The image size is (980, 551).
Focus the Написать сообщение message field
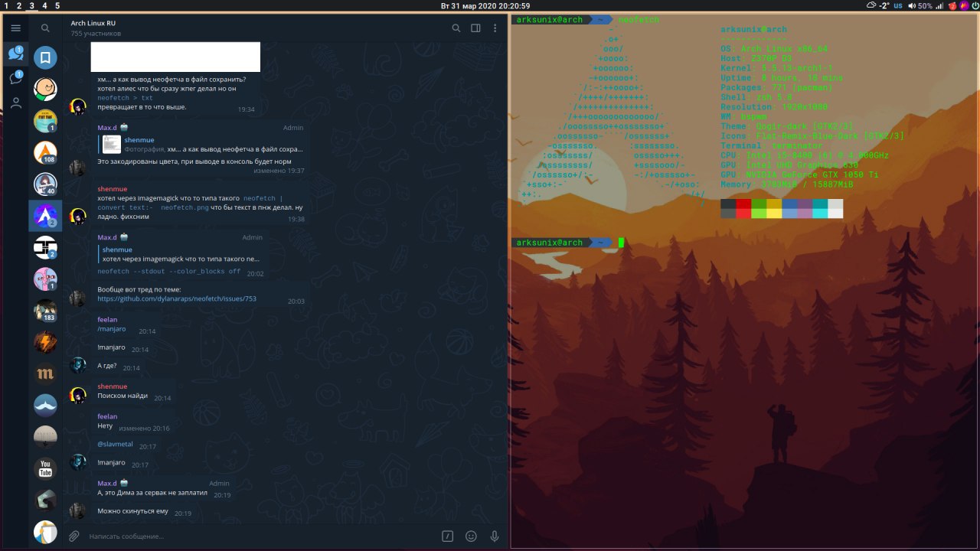click(260, 536)
